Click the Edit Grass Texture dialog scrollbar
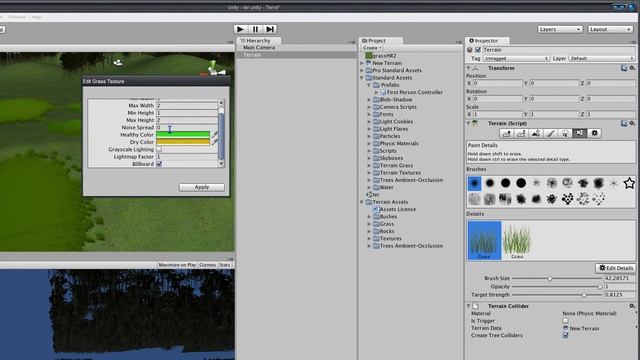Screen dimensions: 640x360 (x=221, y=133)
